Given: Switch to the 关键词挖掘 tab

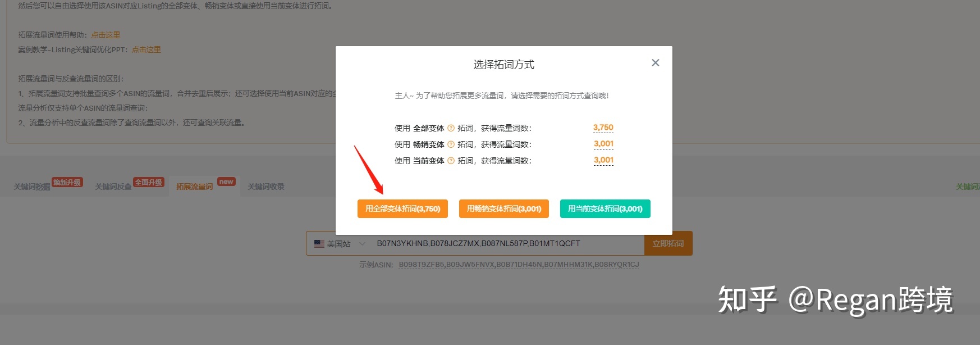Looking at the screenshot, I should (32, 187).
